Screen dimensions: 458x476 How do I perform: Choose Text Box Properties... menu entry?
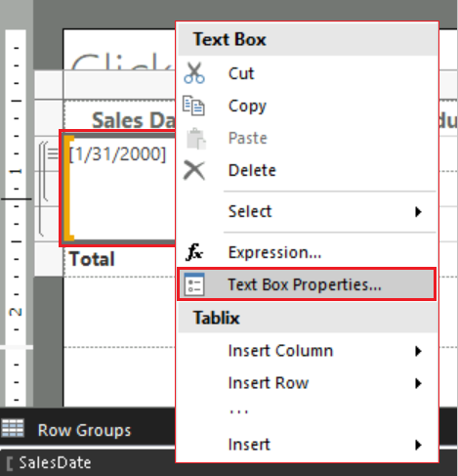click(x=307, y=284)
